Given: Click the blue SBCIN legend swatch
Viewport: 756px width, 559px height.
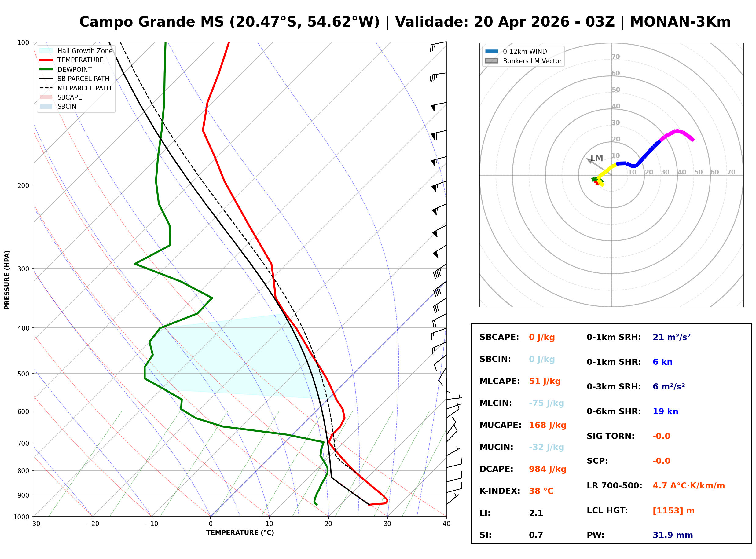Looking at the screenshot, I should coord(46,106).
